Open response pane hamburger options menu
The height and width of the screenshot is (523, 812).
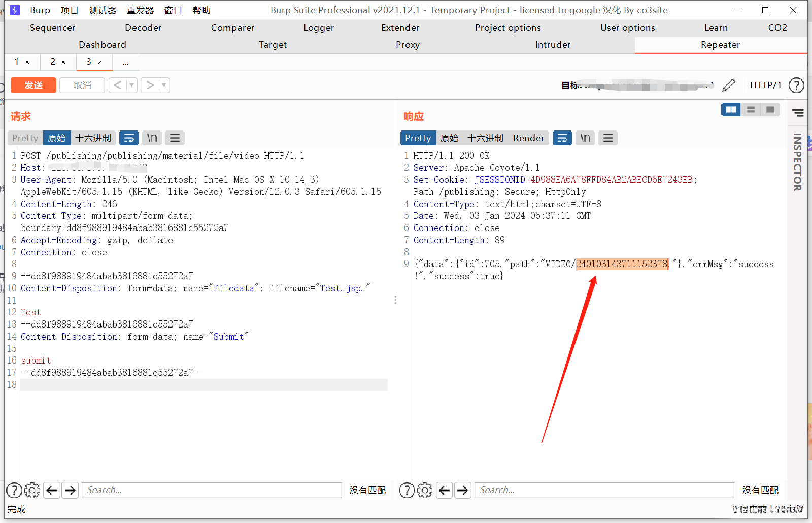coord(608,138)
